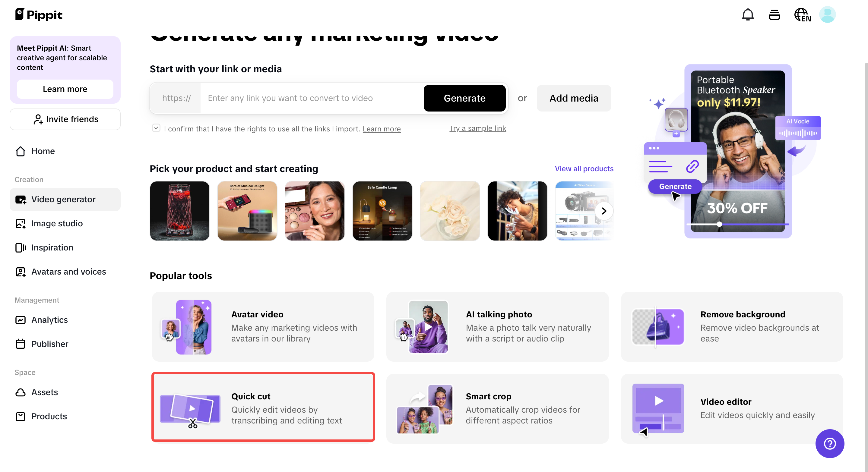Click the black Generate button

pos(464,98)
